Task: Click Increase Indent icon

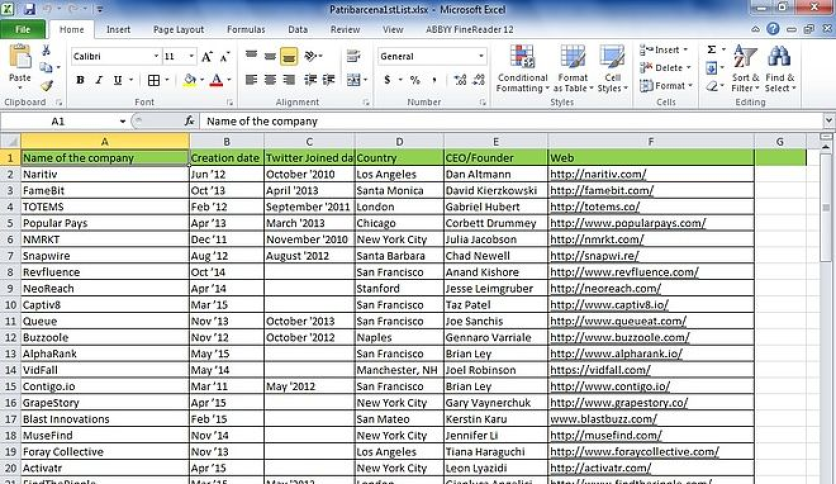Action: (328, 80)
